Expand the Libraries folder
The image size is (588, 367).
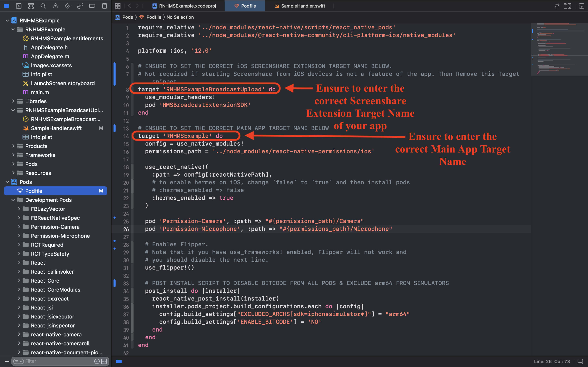13,101
